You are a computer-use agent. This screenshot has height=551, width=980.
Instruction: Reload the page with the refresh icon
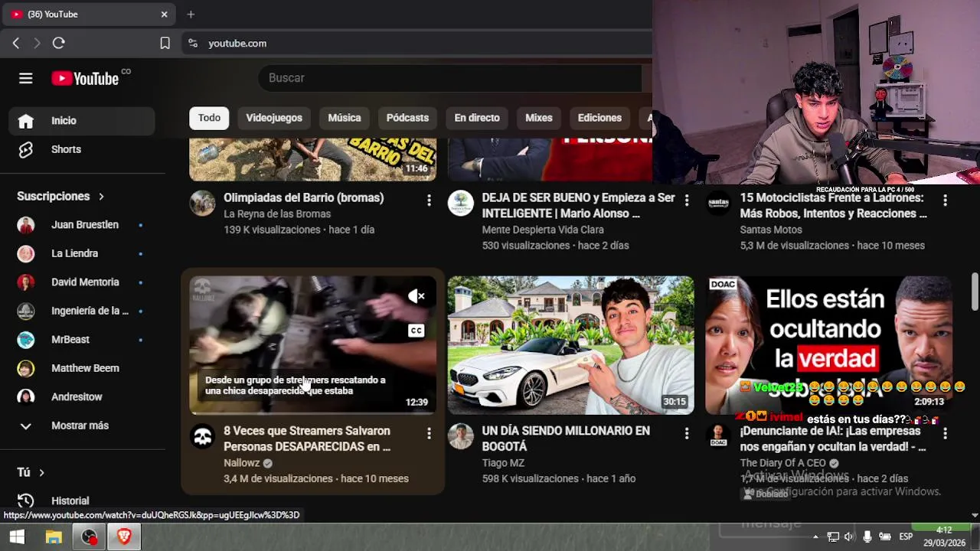click(58, 44)
